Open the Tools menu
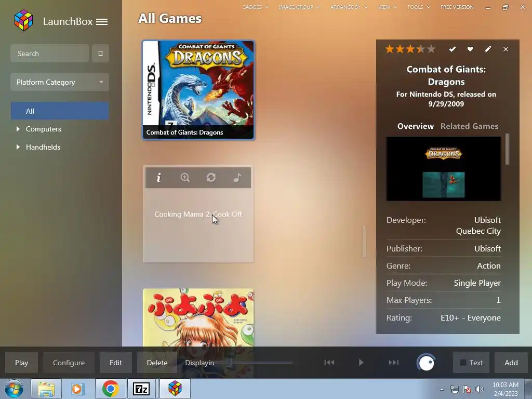The width and height of the screenshot is (532, 399). pyautogui.click(x=419, y=7)
